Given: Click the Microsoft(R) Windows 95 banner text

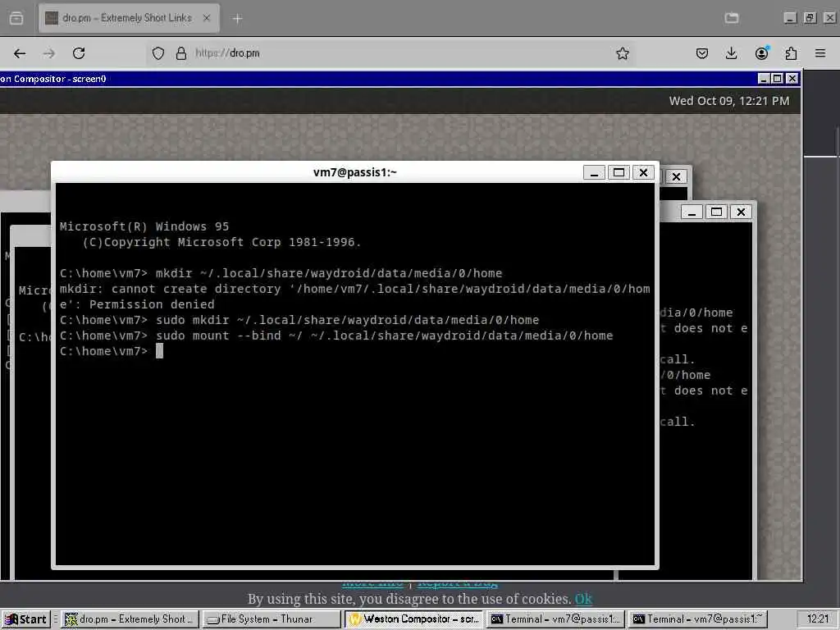Looking at the screenshot, I should click(x=144, y=226).
